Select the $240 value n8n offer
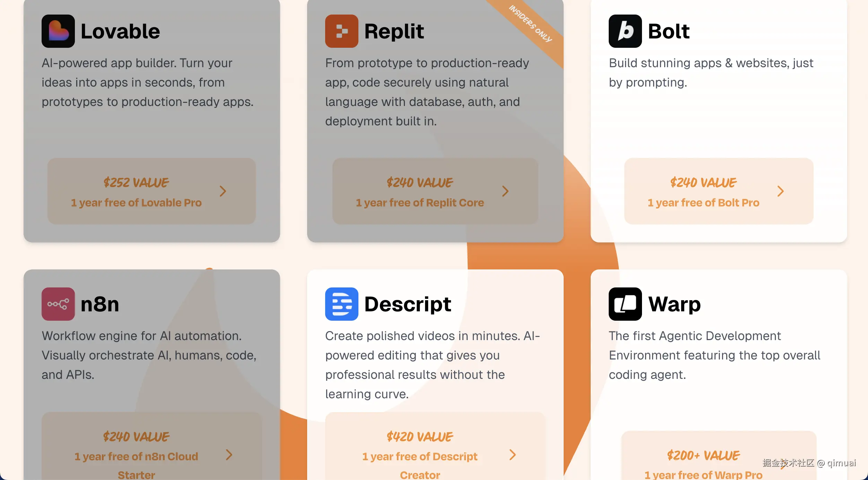868x480 pixels. point(136,437)
